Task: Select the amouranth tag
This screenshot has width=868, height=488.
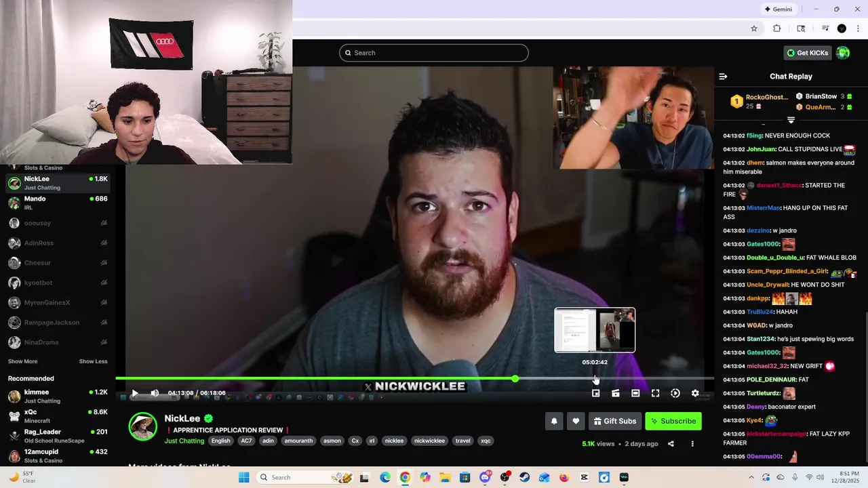Action: [x=298, y=441]
